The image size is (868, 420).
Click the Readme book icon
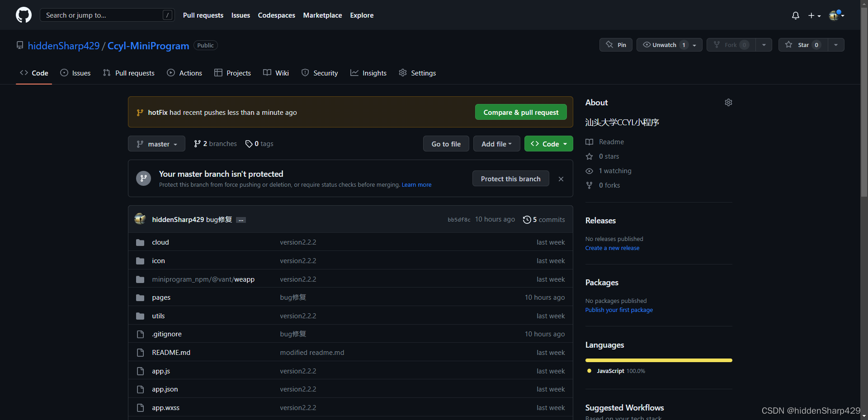pyautogui.click(x=589, y=142)
